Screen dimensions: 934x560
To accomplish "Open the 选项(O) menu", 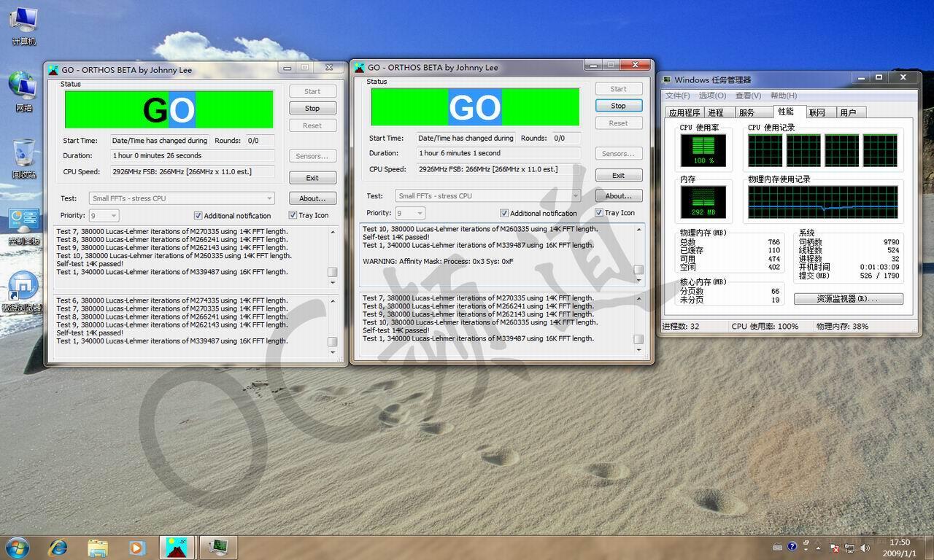I will pos(712,96).
